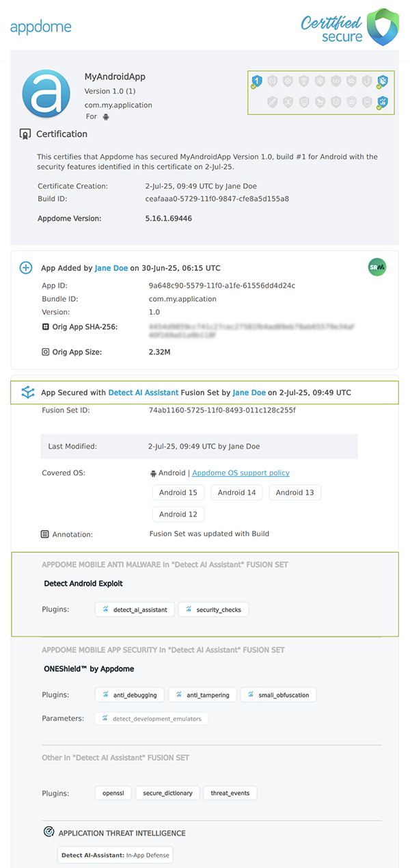Click the appdome logo
This screenshot has width=410, height=868.
(x=41, y=26)
